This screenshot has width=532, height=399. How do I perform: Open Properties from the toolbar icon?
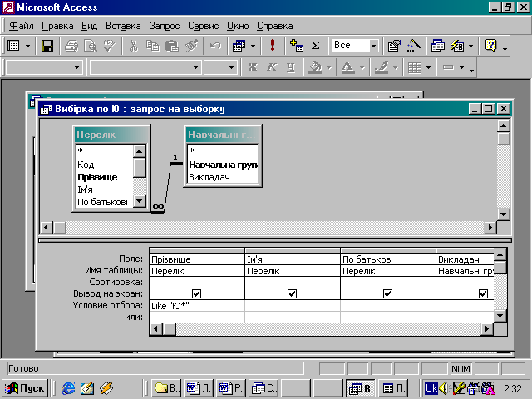pyautogui.click(x=395, y=46)
